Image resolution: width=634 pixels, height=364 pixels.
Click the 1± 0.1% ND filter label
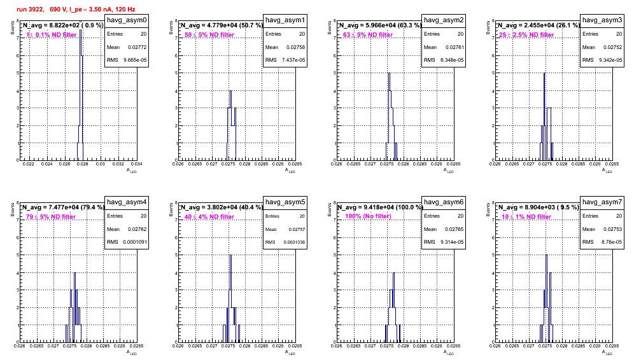[x=52, y=35]
